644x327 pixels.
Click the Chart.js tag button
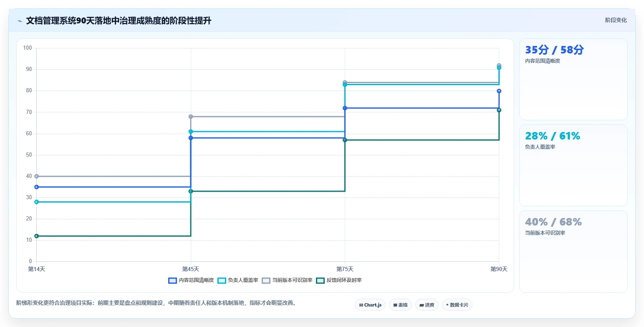(370, 305)
